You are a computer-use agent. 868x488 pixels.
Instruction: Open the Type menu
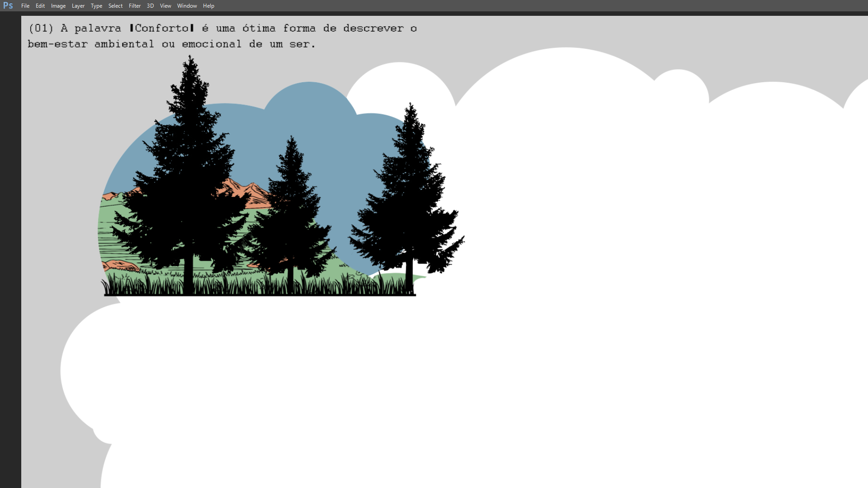pyautogui.click(x=96, y=6)
